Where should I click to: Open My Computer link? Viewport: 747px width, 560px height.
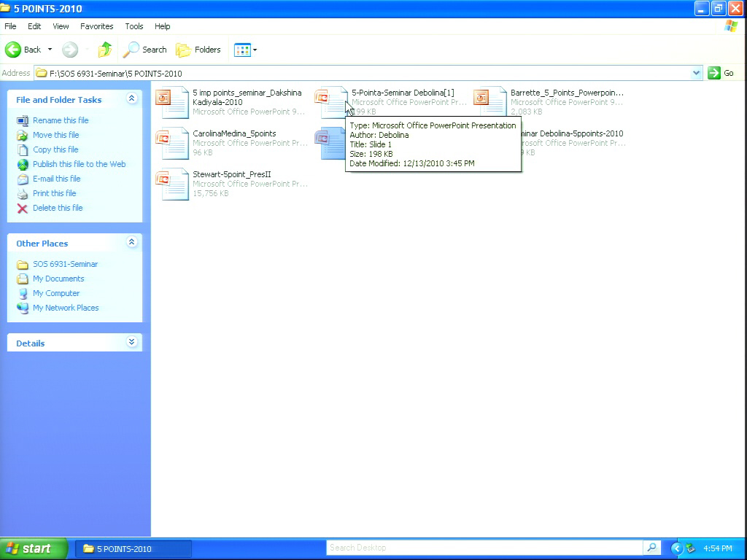(x=56, y=293)
